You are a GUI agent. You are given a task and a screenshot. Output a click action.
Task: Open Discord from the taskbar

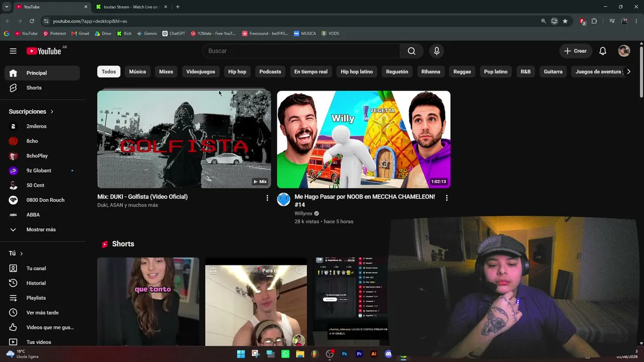(x=388, y=354)
